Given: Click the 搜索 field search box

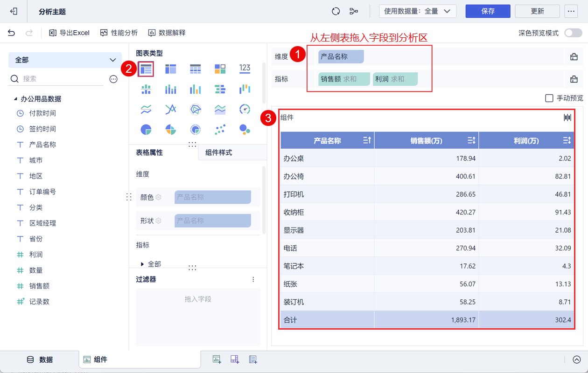Looking at the screenshot, I should (56, 79).
